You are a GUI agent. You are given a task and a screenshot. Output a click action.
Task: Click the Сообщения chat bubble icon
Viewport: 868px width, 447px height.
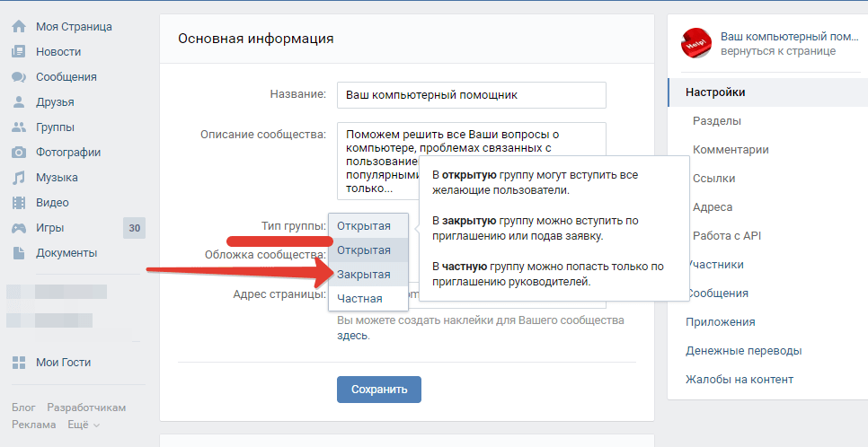coord(18,77)
